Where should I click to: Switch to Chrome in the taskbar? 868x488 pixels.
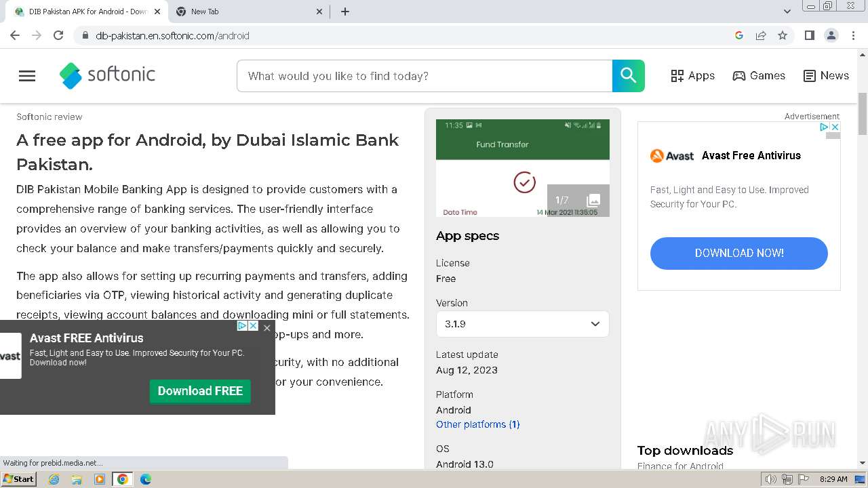(x=122, y=479)
